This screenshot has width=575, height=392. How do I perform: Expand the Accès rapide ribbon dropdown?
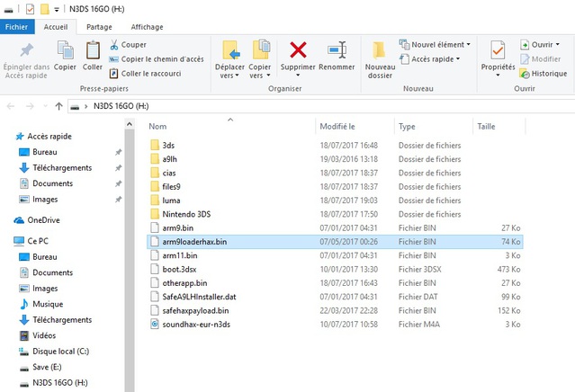click(435, 59)
